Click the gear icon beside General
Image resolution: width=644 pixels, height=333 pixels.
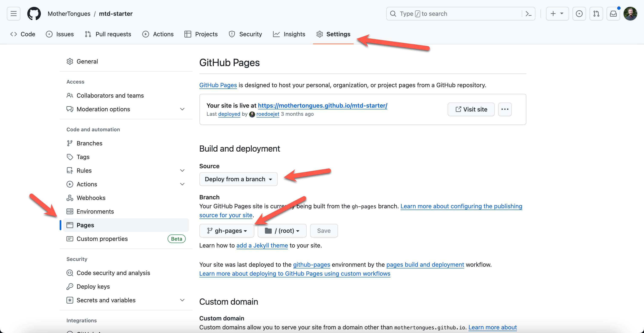pyautogui.click(x=70, y=62)
